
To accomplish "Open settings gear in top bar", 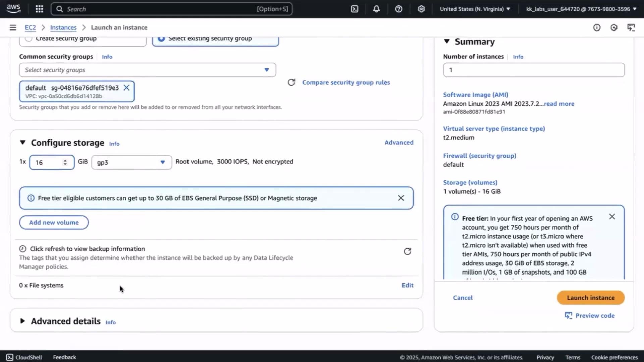I will coord(421,9).
